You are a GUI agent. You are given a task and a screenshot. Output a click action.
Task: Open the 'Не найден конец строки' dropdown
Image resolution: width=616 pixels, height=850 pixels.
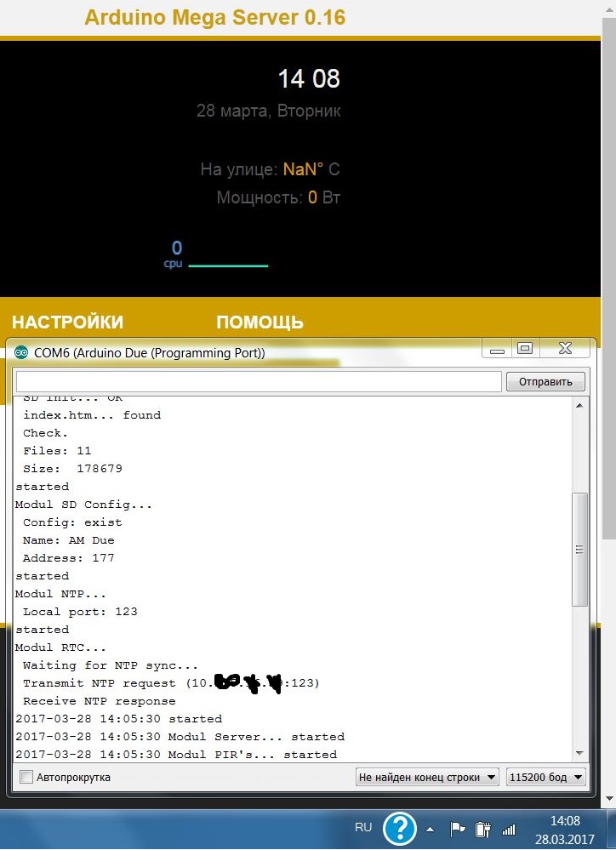[x=427, y=778]
